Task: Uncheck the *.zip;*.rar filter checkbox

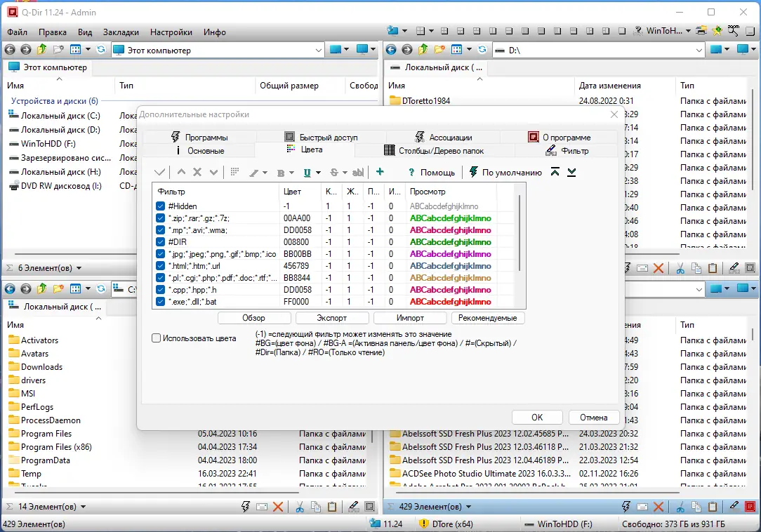Action: point(160,218)
